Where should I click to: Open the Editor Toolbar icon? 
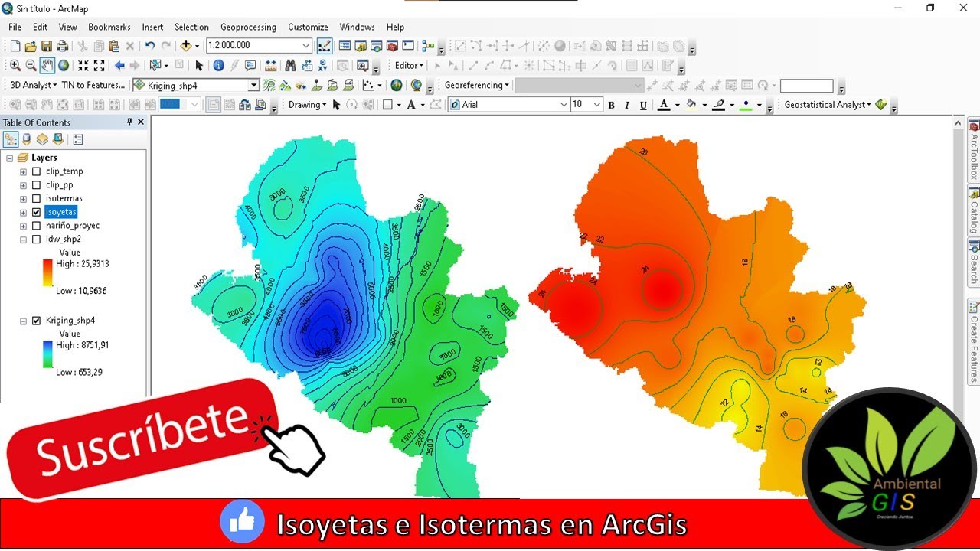tap(324, 46)
